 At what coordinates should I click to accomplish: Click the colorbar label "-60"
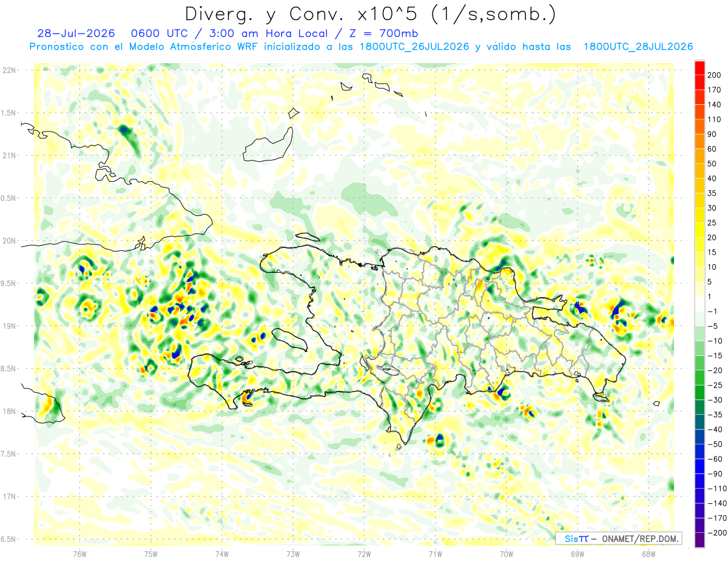715,459
